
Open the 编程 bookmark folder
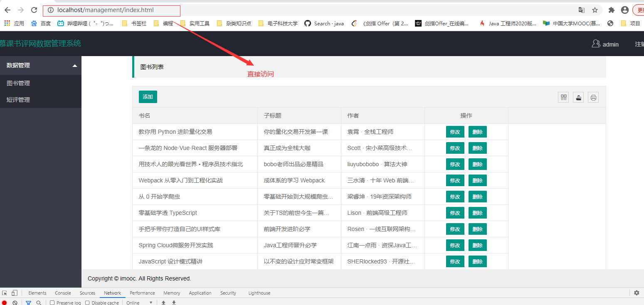[163, 23]
